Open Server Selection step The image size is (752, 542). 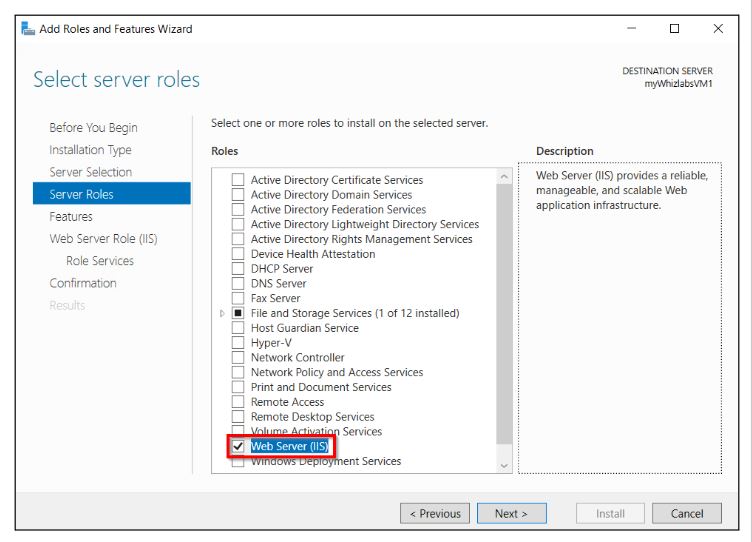(x=90, y=172)
